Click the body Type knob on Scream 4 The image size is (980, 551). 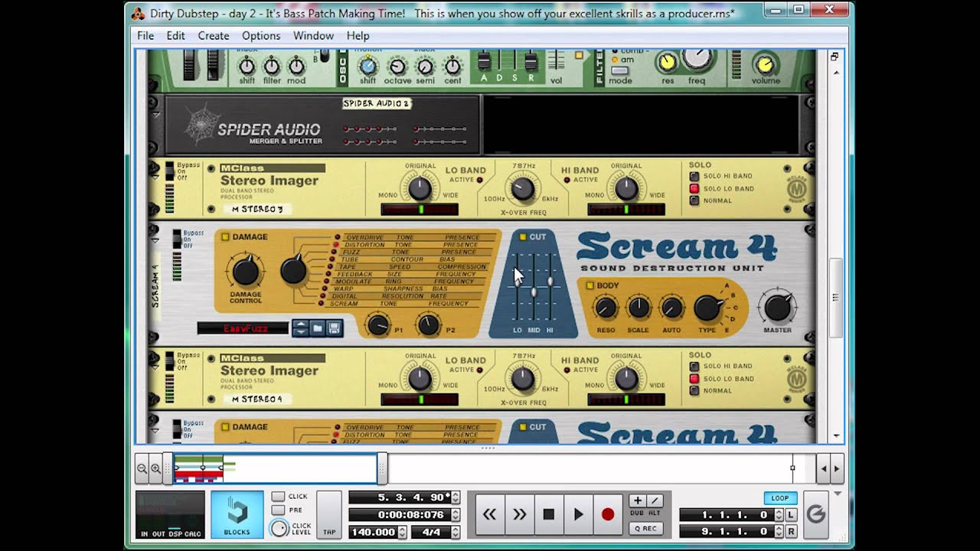707,308
